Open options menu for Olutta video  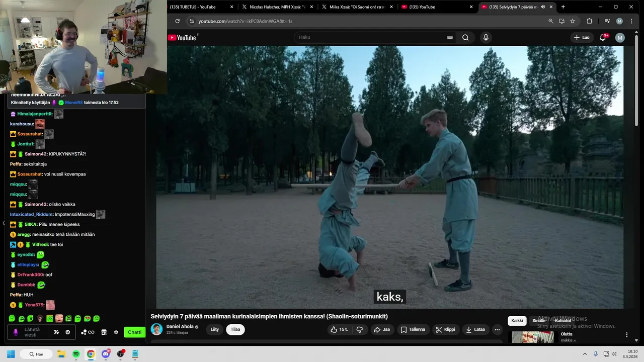627,335
